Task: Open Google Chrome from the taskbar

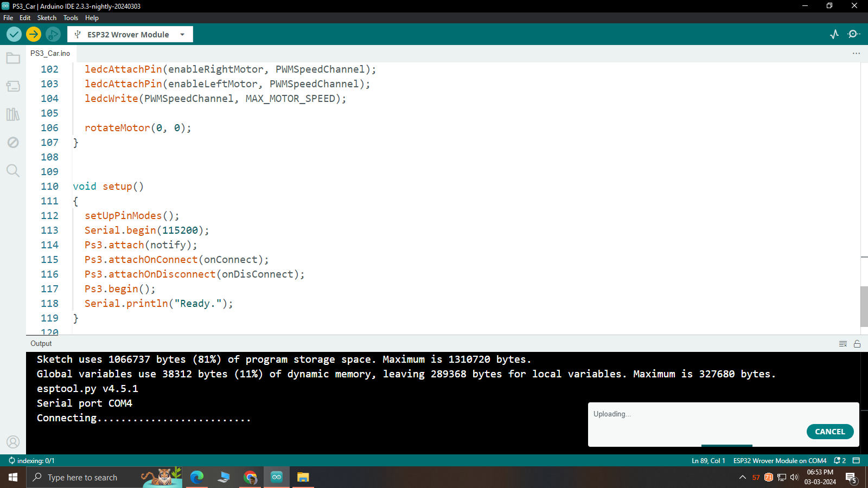Action: pyautogui.click(x=250, y=477)
